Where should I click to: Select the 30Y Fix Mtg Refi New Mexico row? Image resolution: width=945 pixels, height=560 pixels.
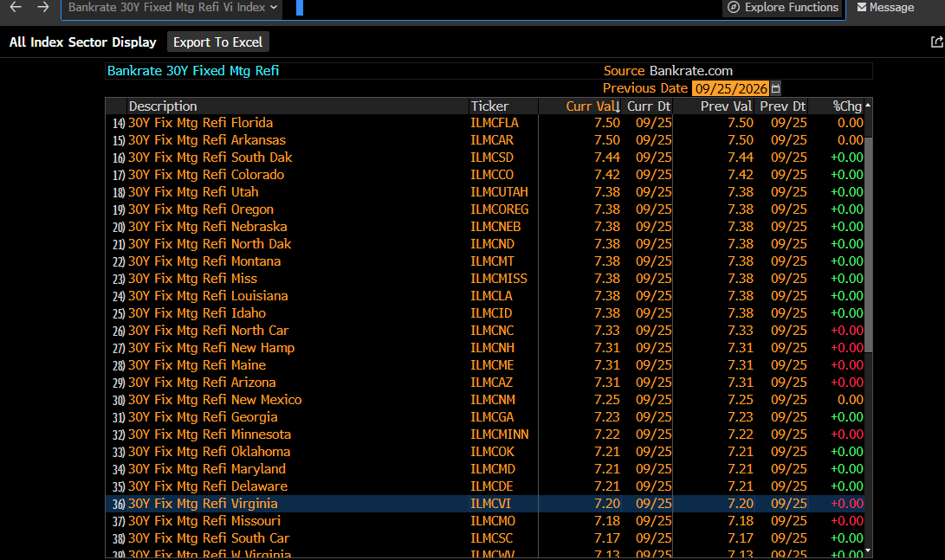[485, 401]
